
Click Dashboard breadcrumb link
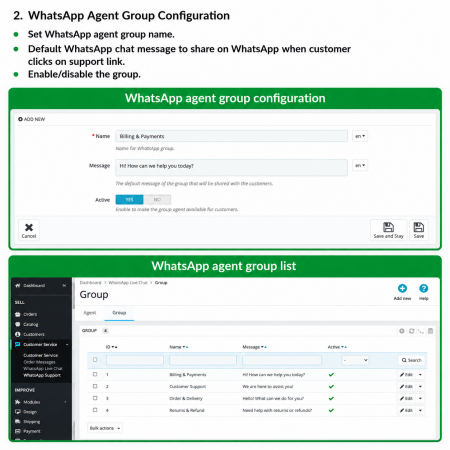point(90,283)
